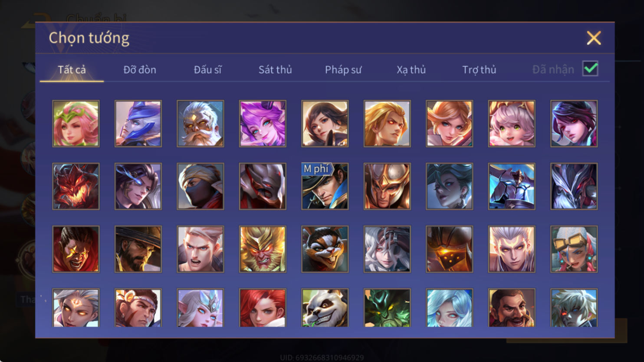View the Đấu sĩ hero tab
Screen dimensions: 644x362
click(207, 69)
